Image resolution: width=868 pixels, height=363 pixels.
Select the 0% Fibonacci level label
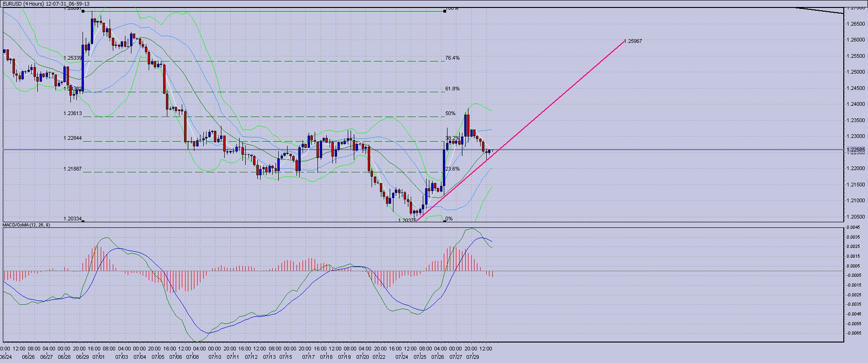point(448,219)
